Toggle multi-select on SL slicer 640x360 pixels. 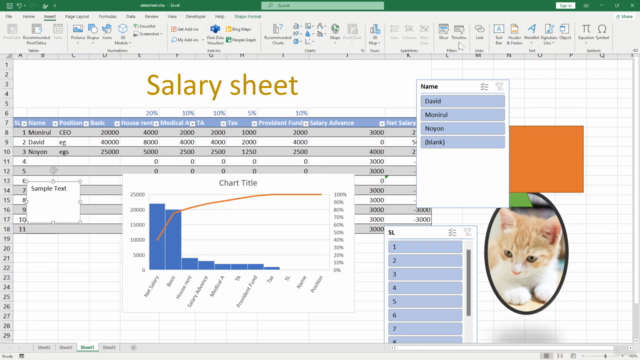pos(453,233)
